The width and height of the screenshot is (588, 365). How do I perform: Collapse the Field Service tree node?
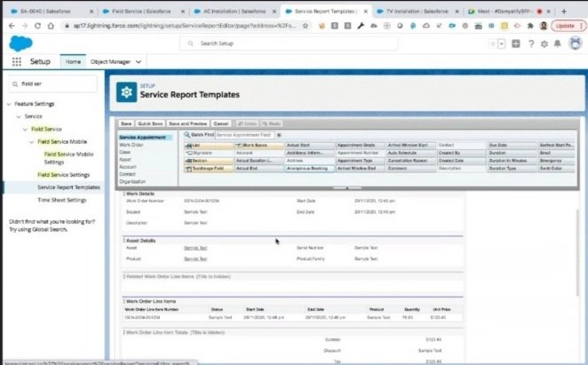(x=25, y=130)
